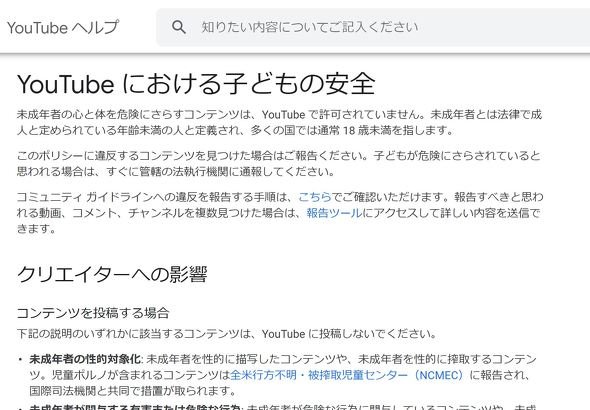Click the sentence starting 下記の説明のいずれかに該当する
This screenshot has height=410, width=590.
click(227, 334)
